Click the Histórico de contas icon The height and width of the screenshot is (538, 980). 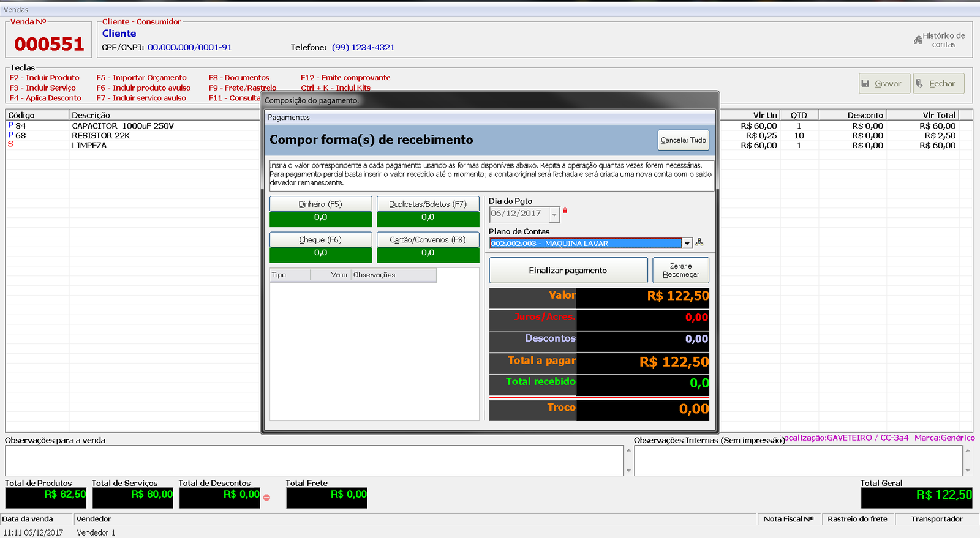[x=918, y=40]
